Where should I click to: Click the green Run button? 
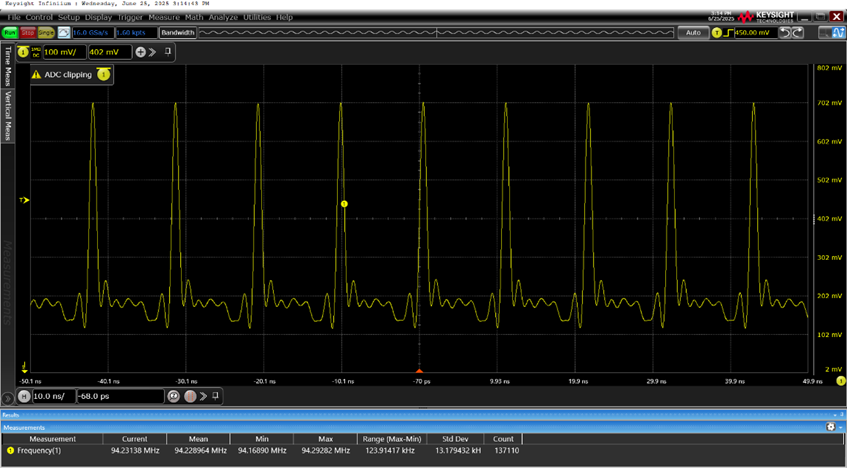click(10, 33)
